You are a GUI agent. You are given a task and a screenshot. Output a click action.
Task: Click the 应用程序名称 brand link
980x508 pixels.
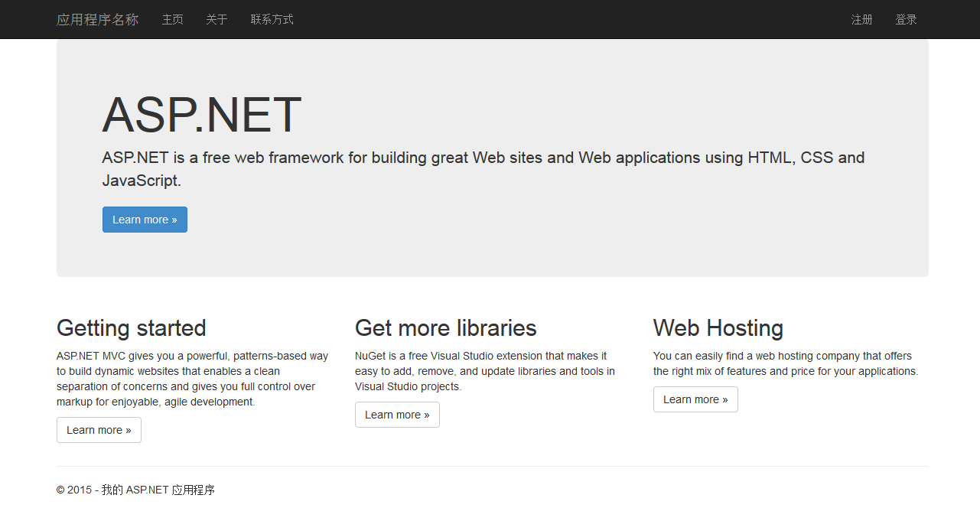tap(97, 19)
